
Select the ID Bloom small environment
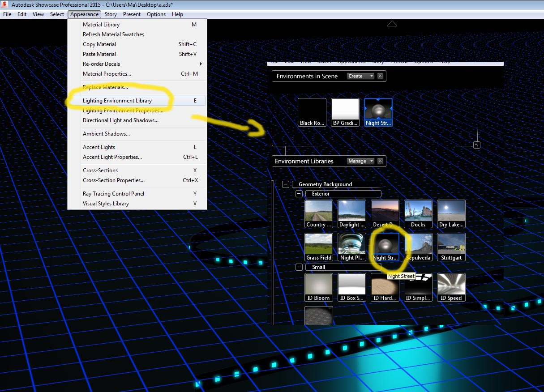click(x=319, y=286)
